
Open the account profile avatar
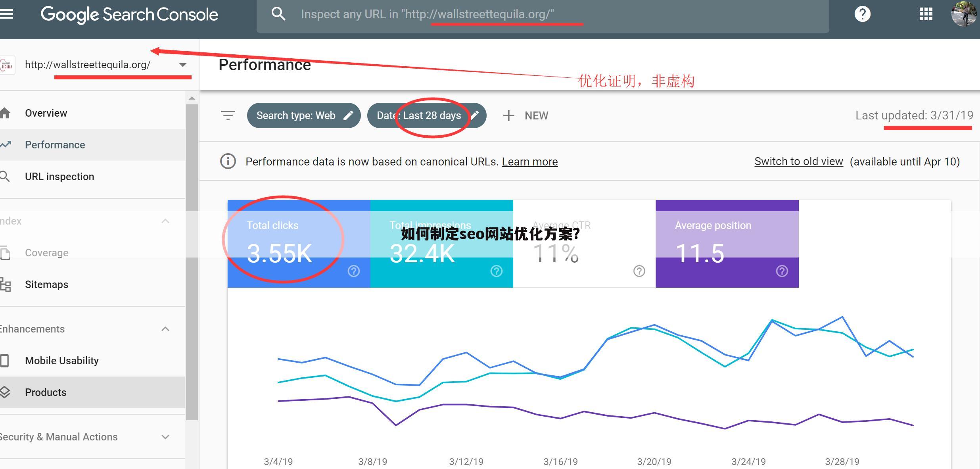point(964,14)
